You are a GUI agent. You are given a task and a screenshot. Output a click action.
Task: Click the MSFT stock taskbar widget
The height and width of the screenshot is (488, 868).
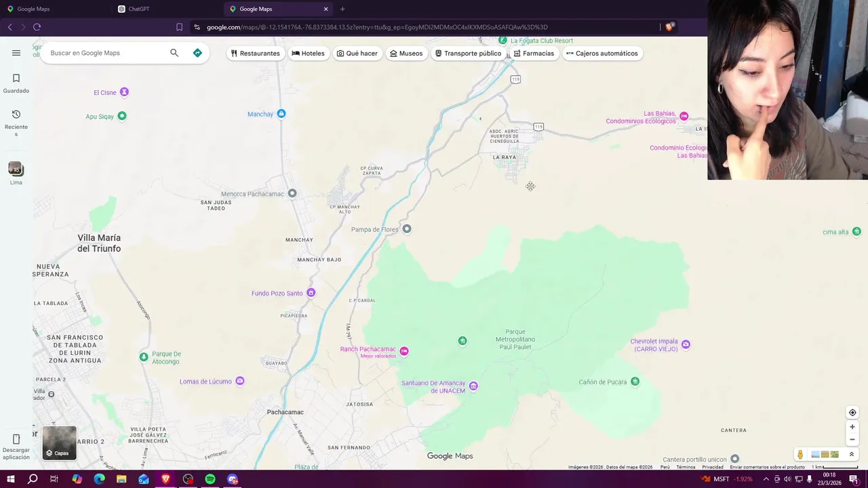tap(728, 479)
